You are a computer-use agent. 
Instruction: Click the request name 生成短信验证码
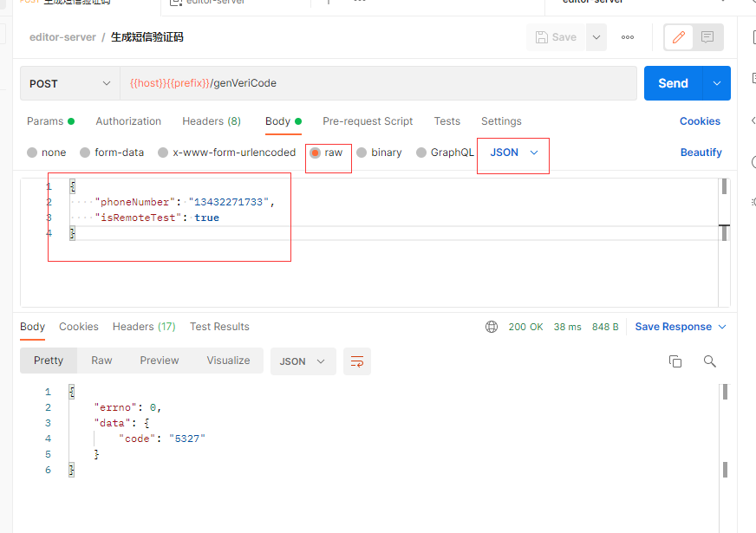pyautogui.click(x=147, y=37)
